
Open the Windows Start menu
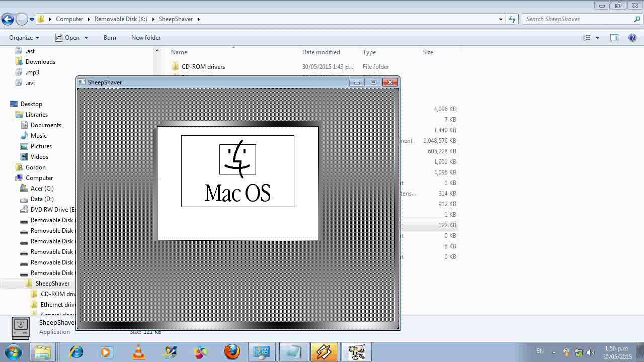(x=13, y=351)
